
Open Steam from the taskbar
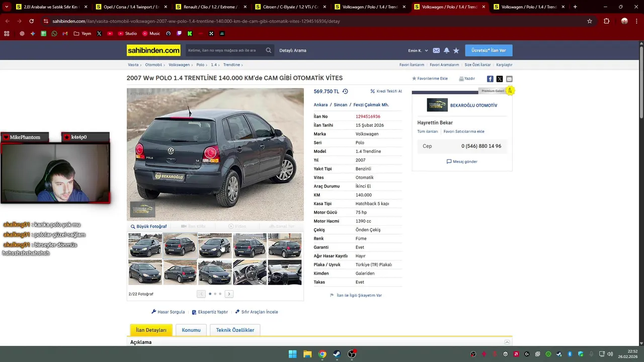(337, 354)
